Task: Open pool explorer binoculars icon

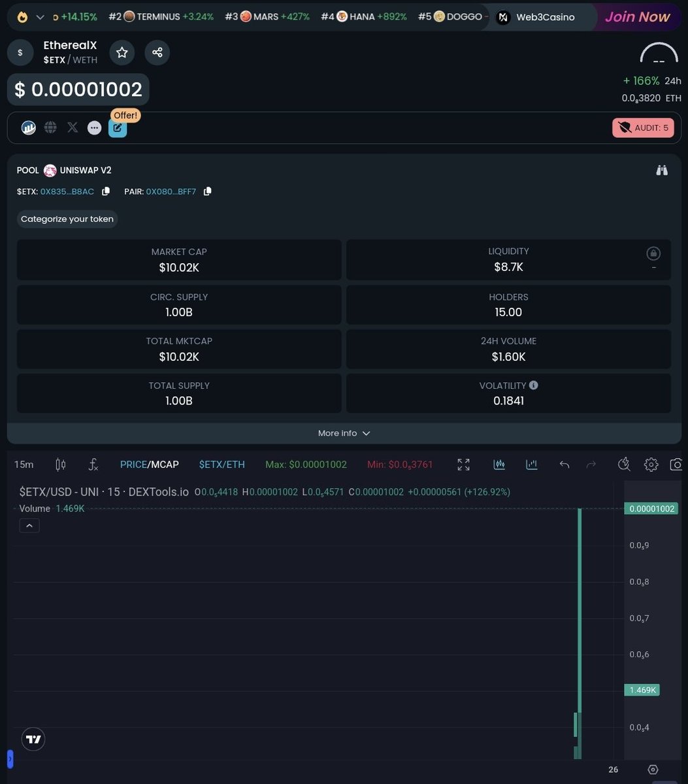Action: pos(663,171)
